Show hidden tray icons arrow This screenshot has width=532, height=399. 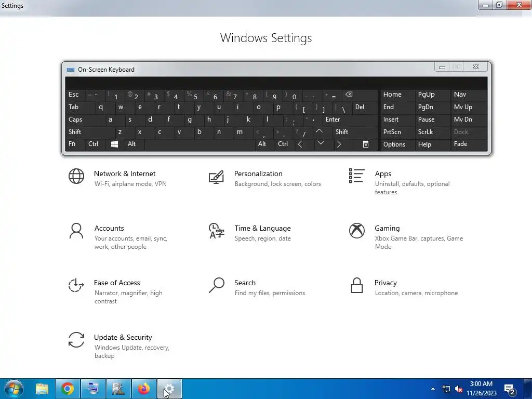[433, 389]
